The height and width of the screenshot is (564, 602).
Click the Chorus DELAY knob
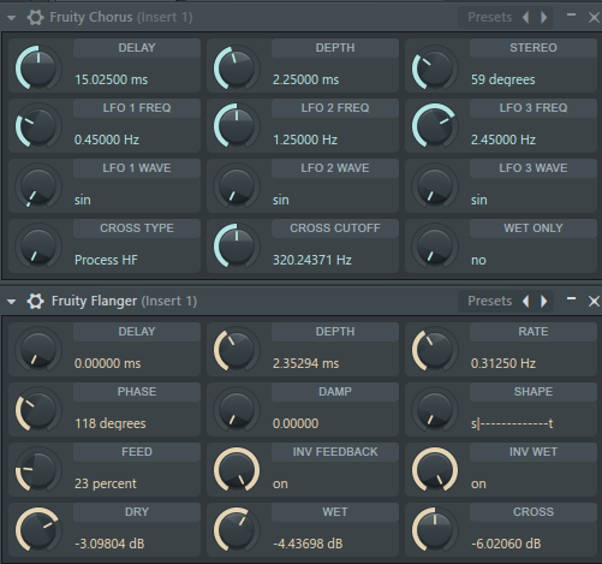pos(38,68)
